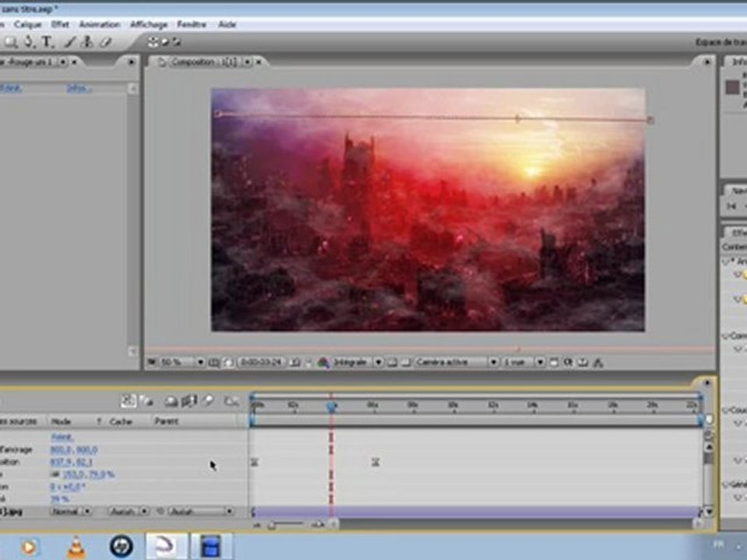
Task: Click the Mode column header
Action: tap(61, 422)
